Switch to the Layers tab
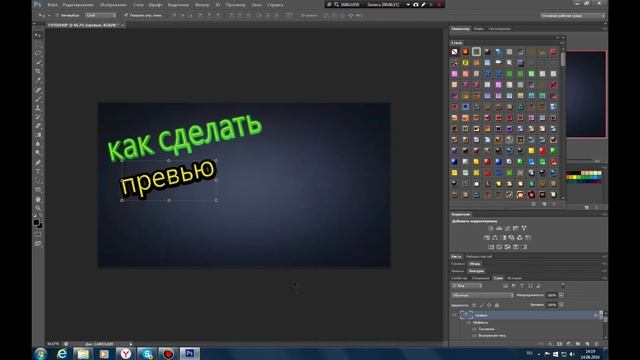 click(x=498, y=278)
